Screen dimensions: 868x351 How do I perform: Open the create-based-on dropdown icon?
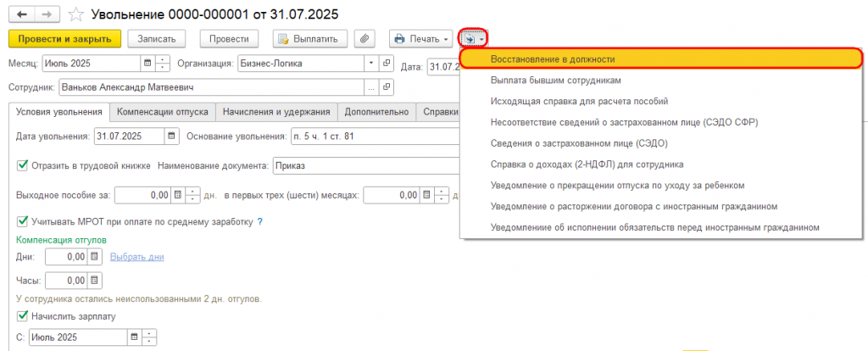pyautogui.click(x=473, y=39)
